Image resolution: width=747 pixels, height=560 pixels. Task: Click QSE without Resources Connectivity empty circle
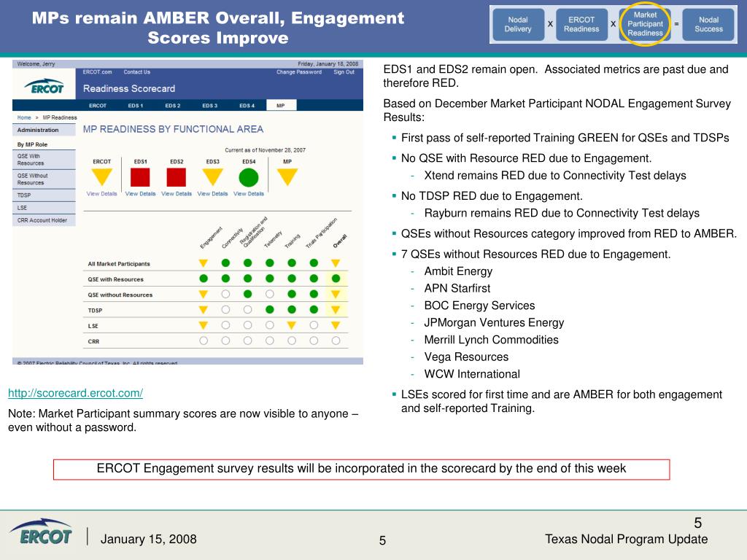pyautogui.click(x=226, y=295)
